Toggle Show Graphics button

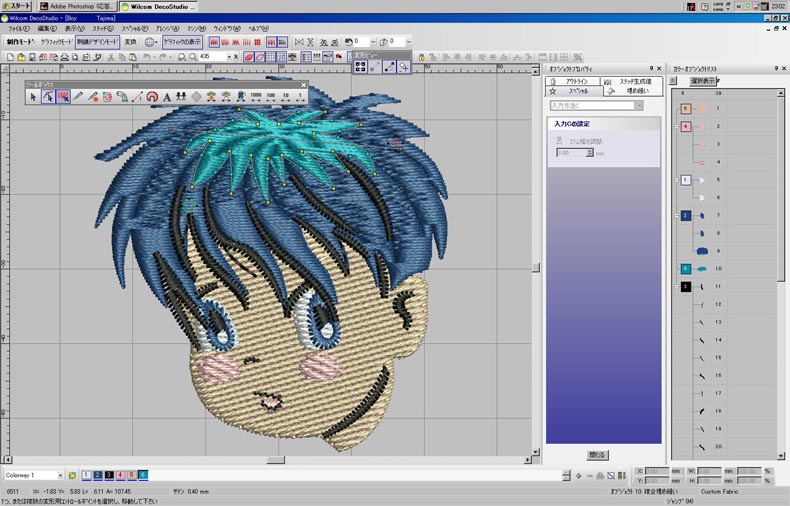point(182,42)
